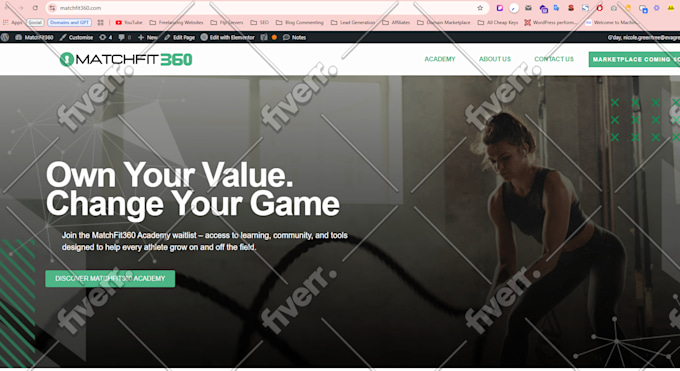Click the headline 'Change Your Game'
The image size is (680, 371).
point(193,204)
